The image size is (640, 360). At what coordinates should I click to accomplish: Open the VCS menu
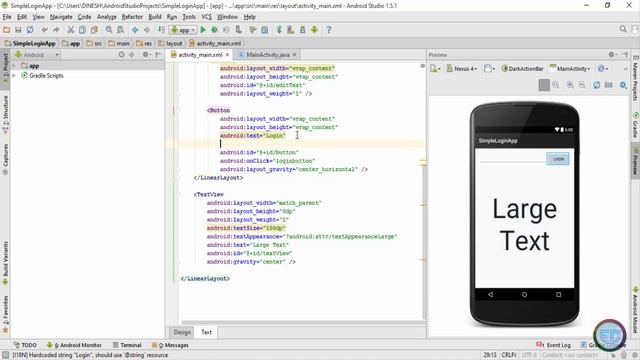[x=207, y=17]
